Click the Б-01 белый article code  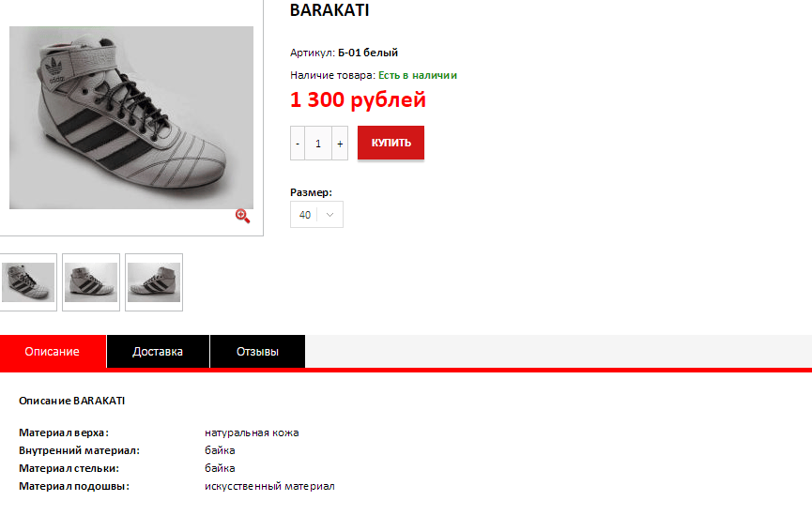(368, 53)
